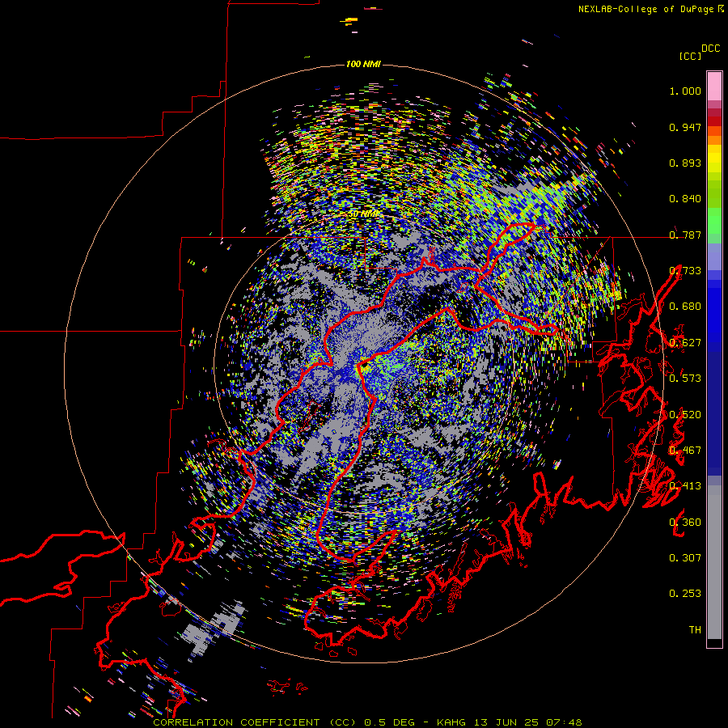Screen dimensions: 728x728
Task: Click the pink top segment of color bar
Action: 714,86
